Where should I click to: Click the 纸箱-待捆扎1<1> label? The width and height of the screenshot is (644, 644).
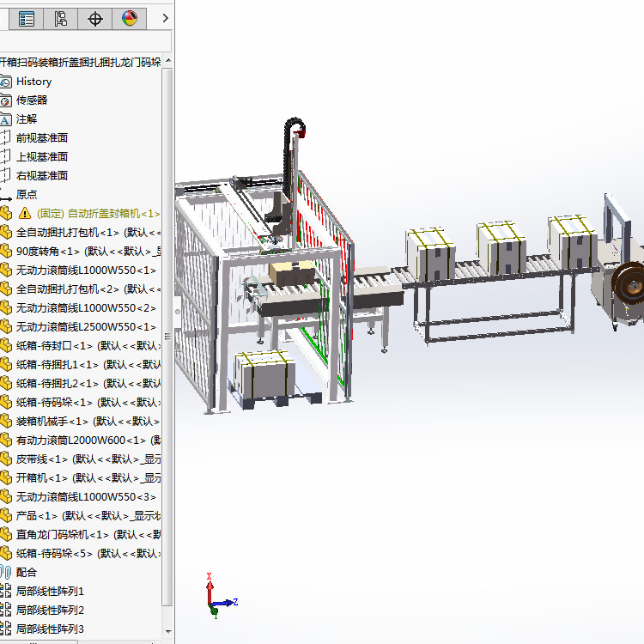tap(88, 365)
